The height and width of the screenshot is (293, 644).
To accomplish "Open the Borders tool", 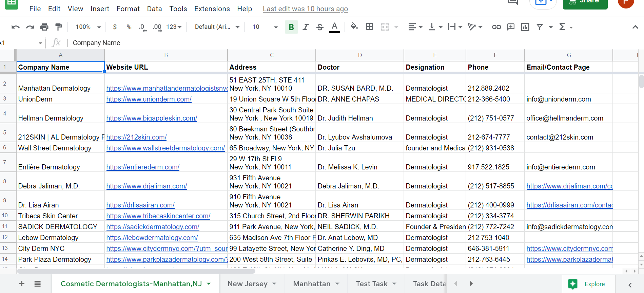I will [369, 27].
